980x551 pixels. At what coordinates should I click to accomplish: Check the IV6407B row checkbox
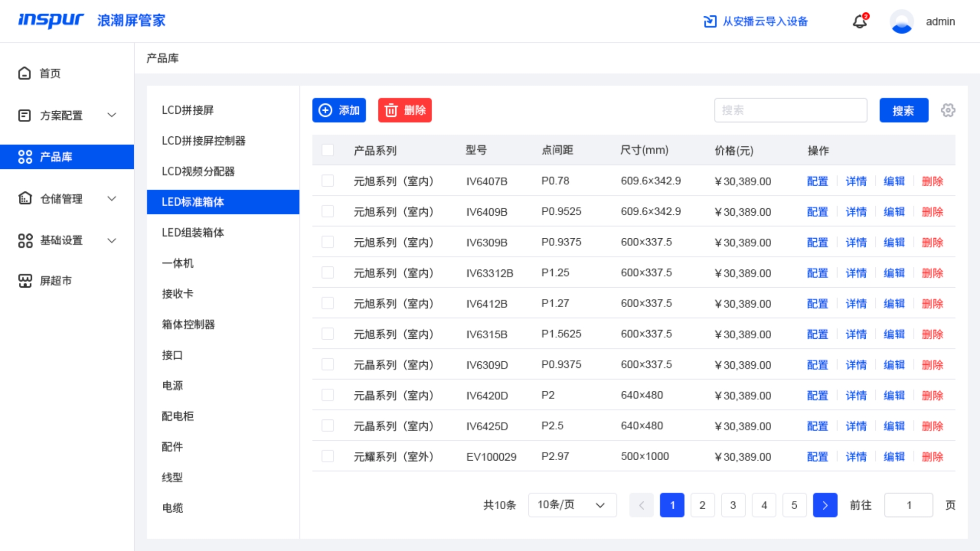click(328, 181)
